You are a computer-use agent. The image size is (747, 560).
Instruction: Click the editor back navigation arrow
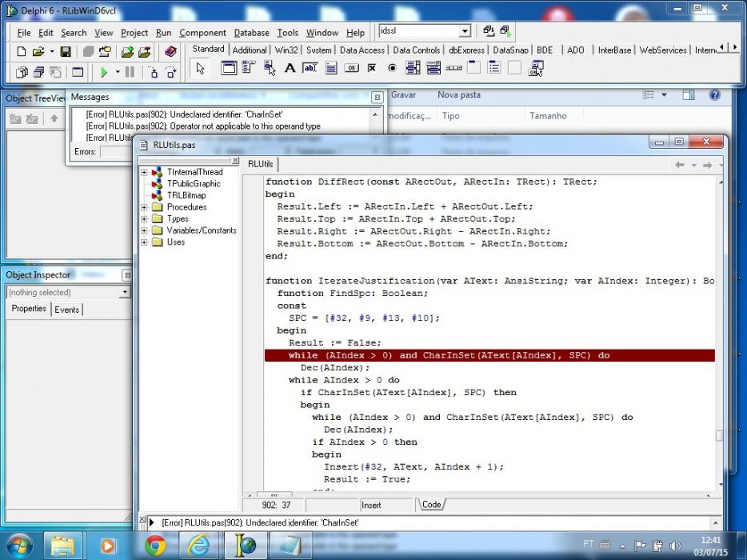680,165
